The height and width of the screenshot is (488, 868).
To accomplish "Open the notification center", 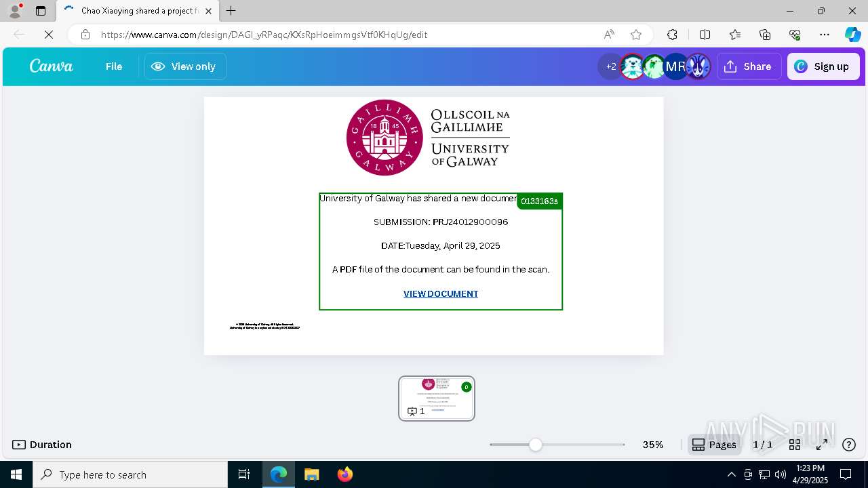I will coord(846,474).
